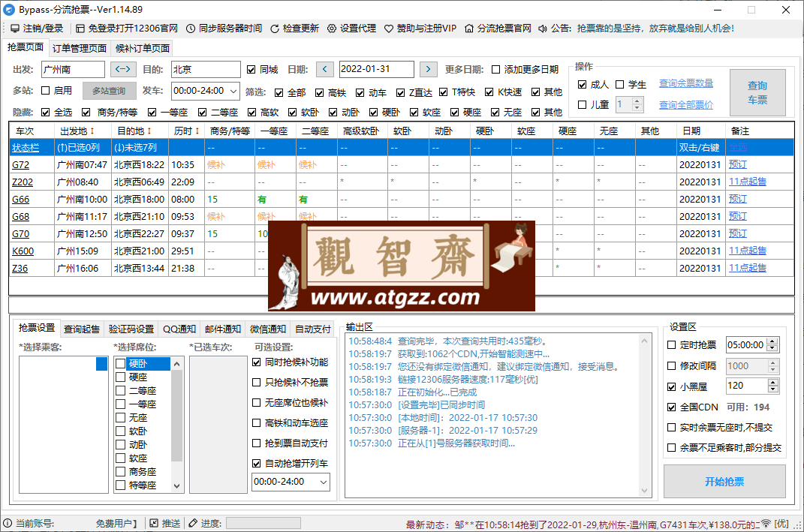Increase 儿童 count stepper up
This screenshot has height=532, width=804.
click(637, 101)
